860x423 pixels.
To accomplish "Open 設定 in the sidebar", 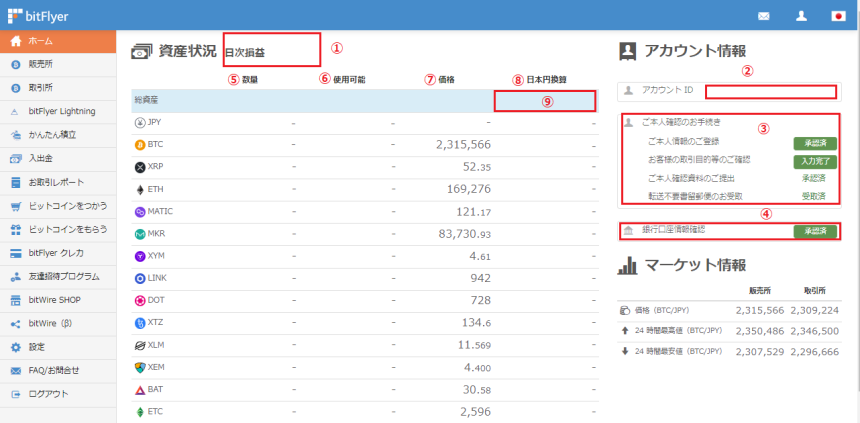I will point(58,347).
